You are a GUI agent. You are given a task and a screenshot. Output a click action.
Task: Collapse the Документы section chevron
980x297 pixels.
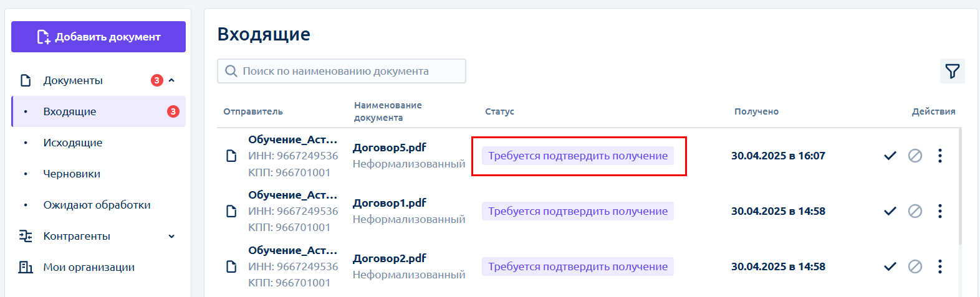pyautogui.click(x=171, y=80)
